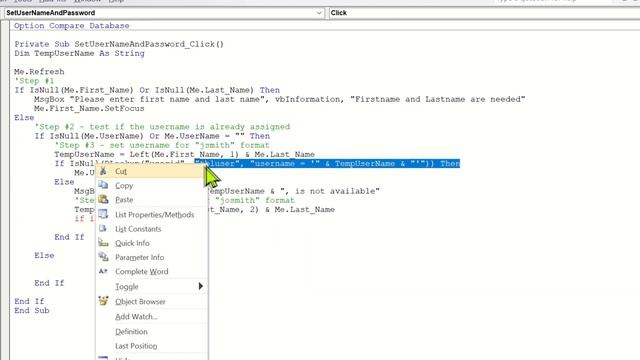Select Complete Word menu entry

(151, 272)
